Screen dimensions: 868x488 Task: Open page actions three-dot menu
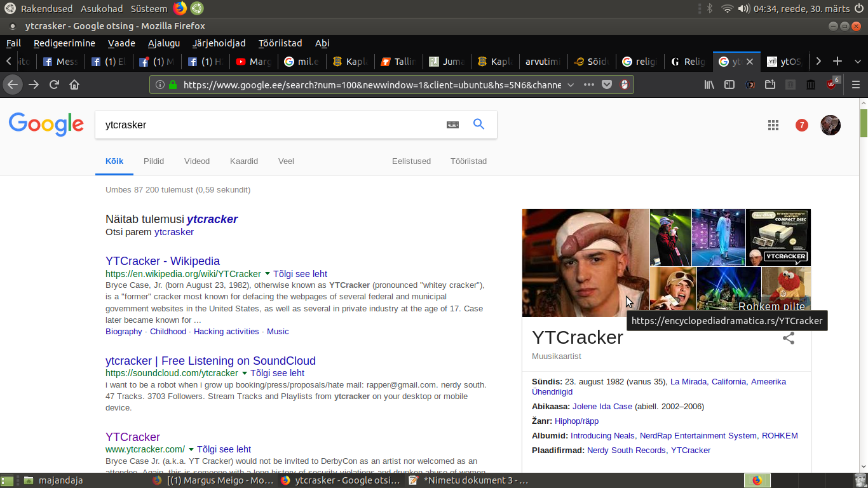[x=589, y=85]
